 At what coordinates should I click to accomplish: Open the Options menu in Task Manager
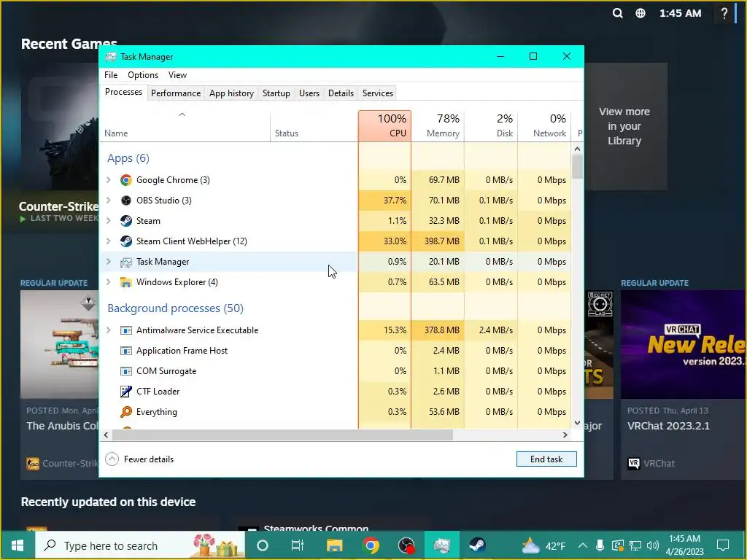143,75
